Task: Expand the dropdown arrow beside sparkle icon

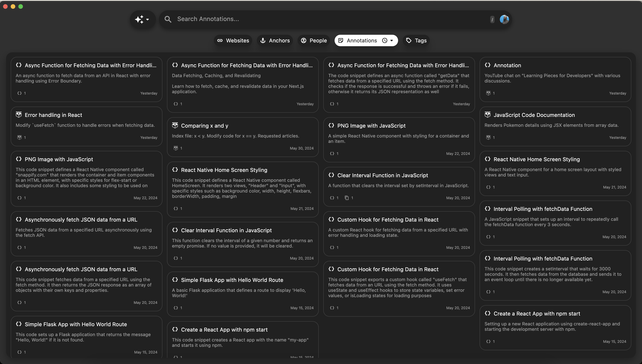Action: point(148,19)
